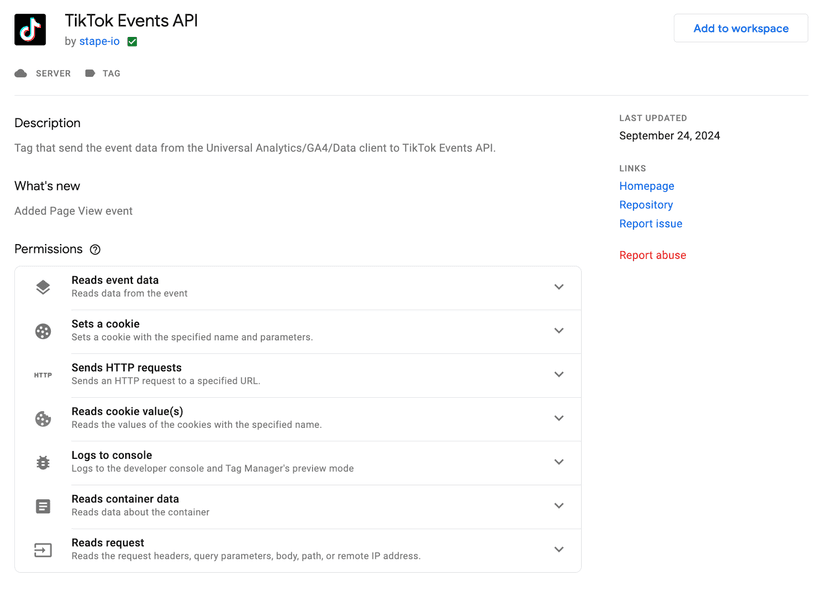Expand the Logs to console permission

pos(559,463)
